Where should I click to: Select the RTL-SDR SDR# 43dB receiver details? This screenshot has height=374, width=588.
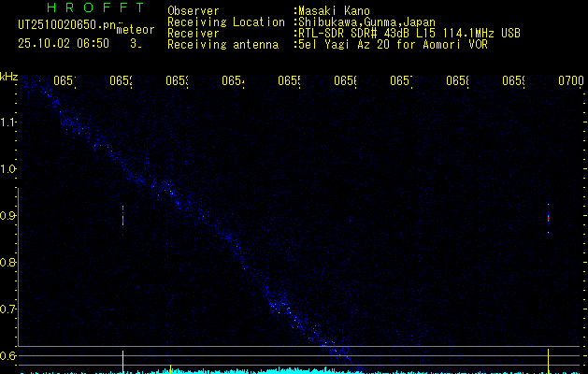[x=409, y=34]
